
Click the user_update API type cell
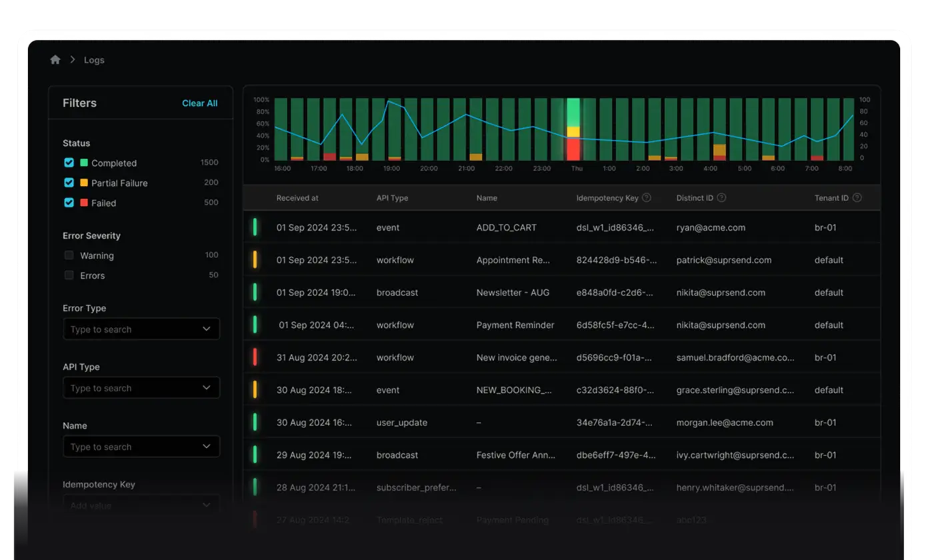tap(402, 423)
